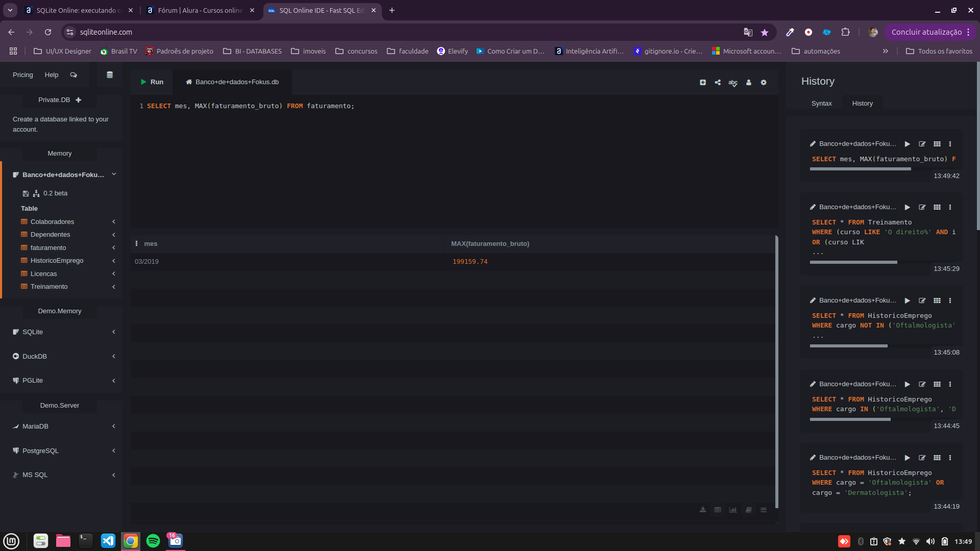Open more options for 13:44:19 entry
This screenshot has height=551, width=980.
(950, 458)
